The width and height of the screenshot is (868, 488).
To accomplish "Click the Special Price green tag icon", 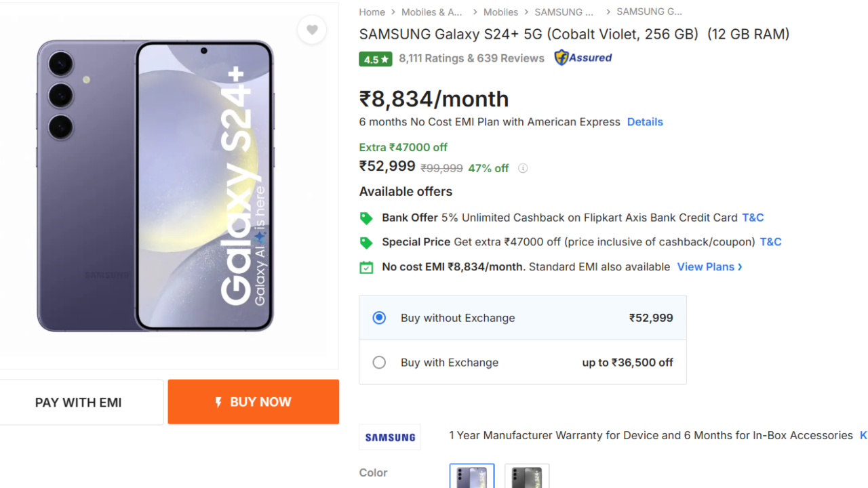I will 366,243.
